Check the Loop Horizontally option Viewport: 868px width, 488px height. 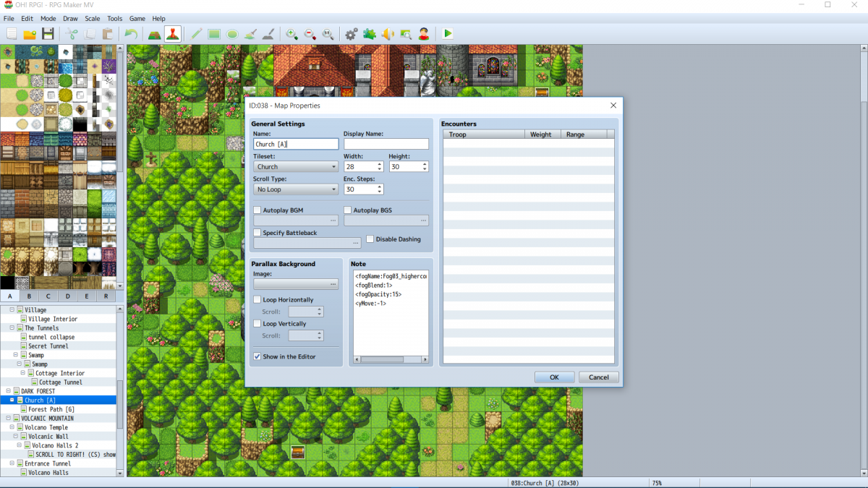(x=258, y=299)
